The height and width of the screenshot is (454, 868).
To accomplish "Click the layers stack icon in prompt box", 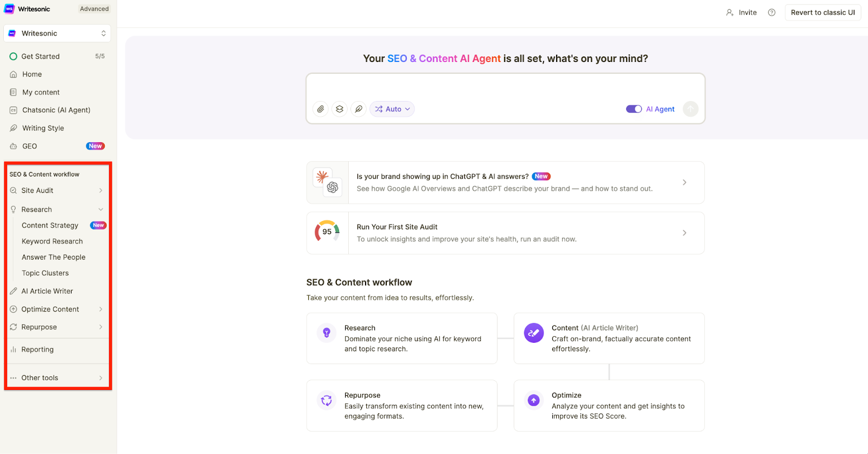I will point(340,109).
